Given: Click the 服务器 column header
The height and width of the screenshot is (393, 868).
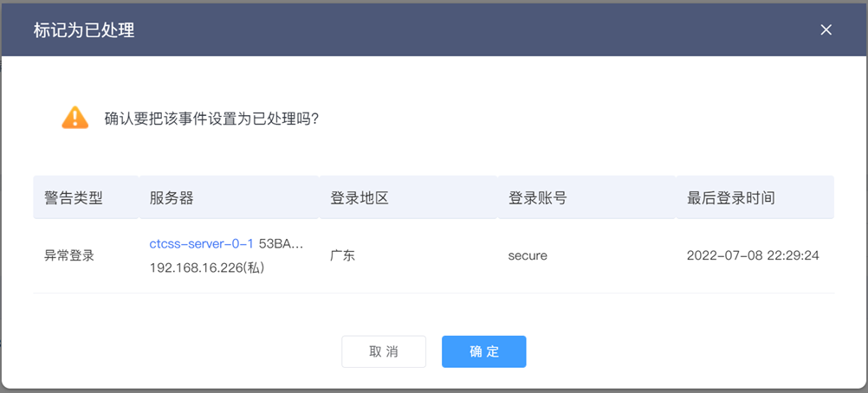Looking at the screenshot, I should (172, 198).
